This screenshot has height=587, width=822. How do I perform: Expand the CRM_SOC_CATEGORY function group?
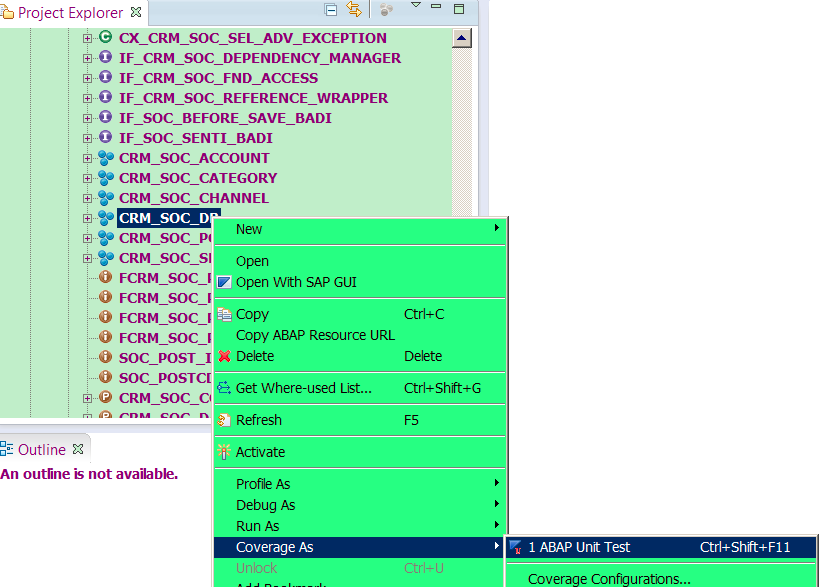(87, 178)
